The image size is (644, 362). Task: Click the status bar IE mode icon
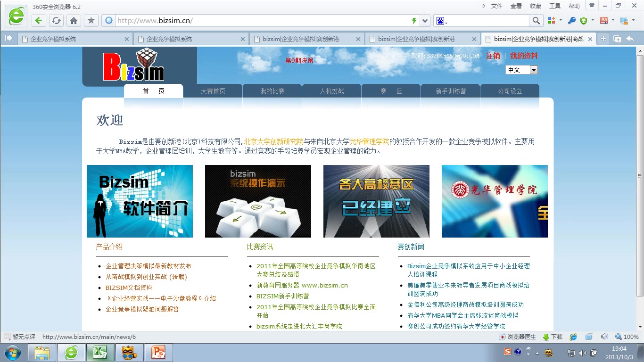[573, 337]
